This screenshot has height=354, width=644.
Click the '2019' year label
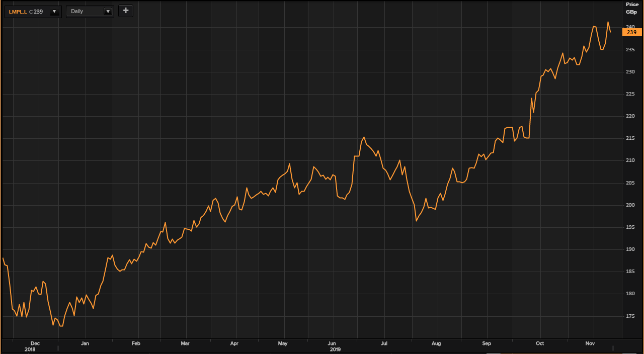point(335,349)
